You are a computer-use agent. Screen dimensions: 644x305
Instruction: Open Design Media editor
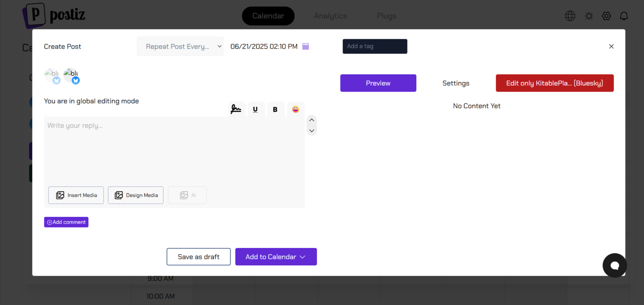(x=136, y=195)
